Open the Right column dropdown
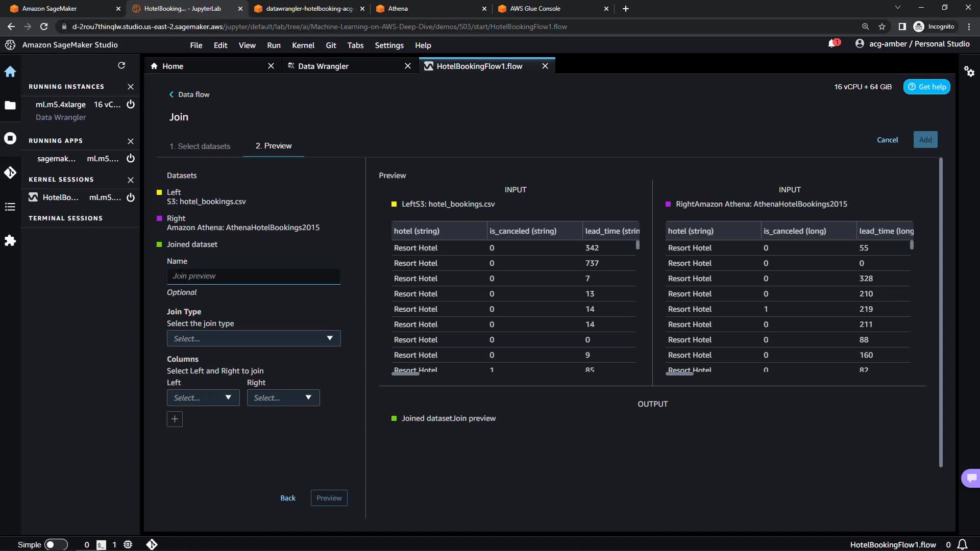The height and width of the screenshot is (551, 980). click(x=283, y=398)
